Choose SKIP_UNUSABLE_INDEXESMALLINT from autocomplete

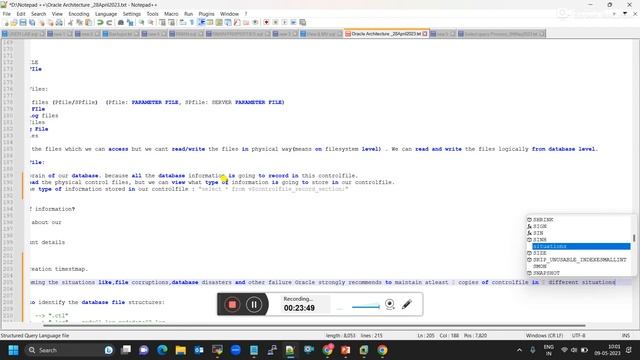pos(579,260)
